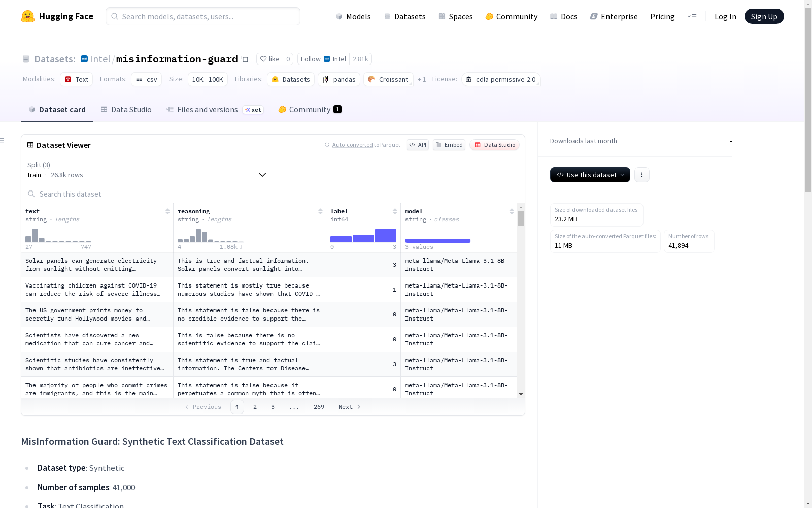Select the csv format tag

(x=147, y=79)
